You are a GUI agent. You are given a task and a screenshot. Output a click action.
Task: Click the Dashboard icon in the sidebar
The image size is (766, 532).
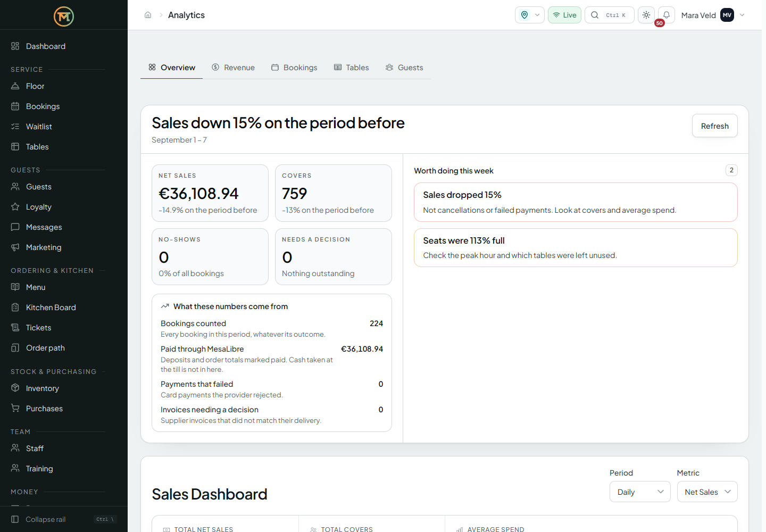tap(15, 46)
